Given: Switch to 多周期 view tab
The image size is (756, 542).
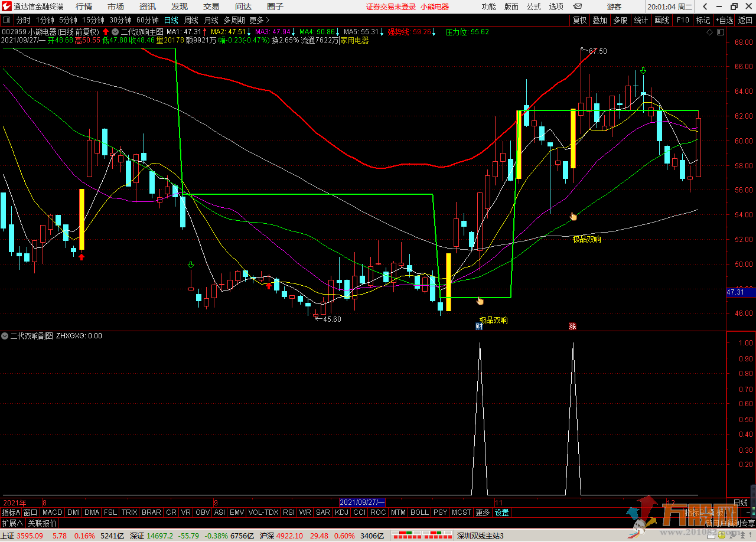Looking at the screenshot, I should (x=234, y=20).
